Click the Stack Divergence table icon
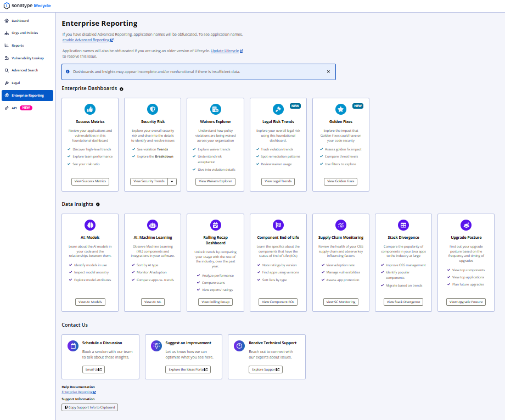Image resolution: width=505 pixels, height=420 pixels. click(x=403, y=225)
